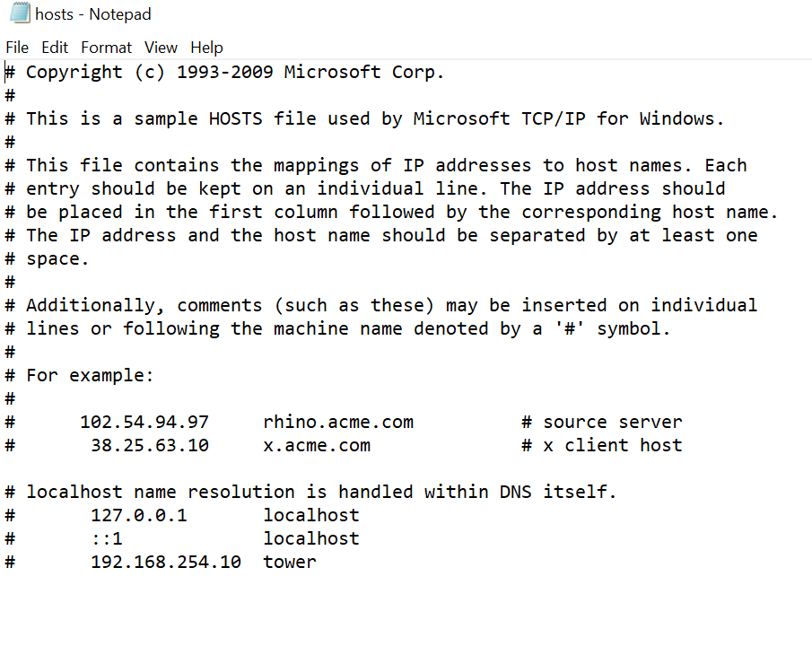The image size is (812, 655).
Task: Click on rhino.acme.com in the example
Action: coord(338,422)
